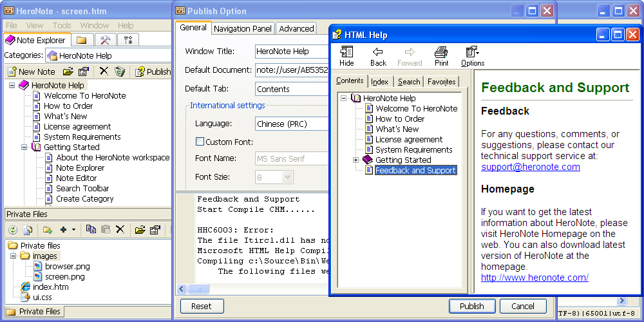Click the new folder icon in Private Files

point(48,230)
